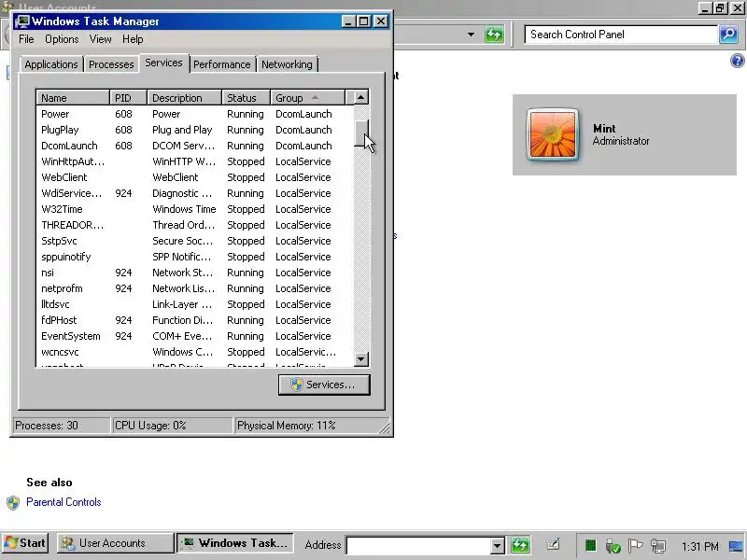The width and height of the screenshot is (747, 560).
Task: Select the PlugPlay service row
Action: point(195,130)
